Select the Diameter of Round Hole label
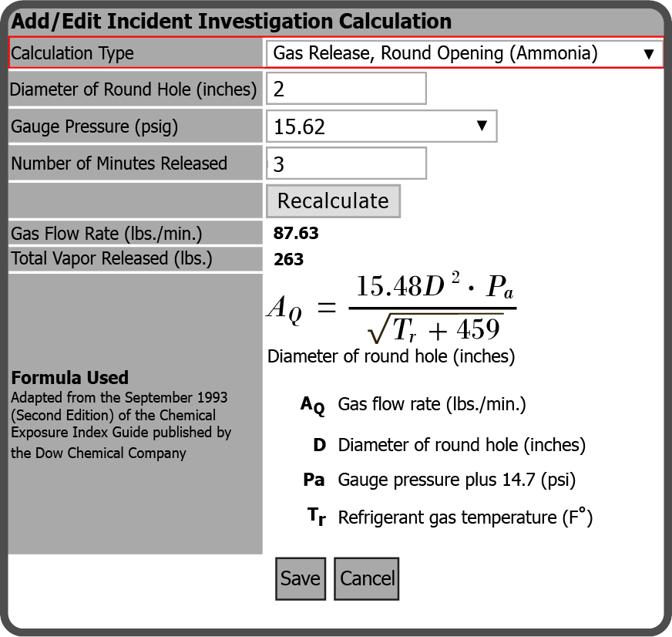Screen dimensions: 672x637 pos(133,89)
